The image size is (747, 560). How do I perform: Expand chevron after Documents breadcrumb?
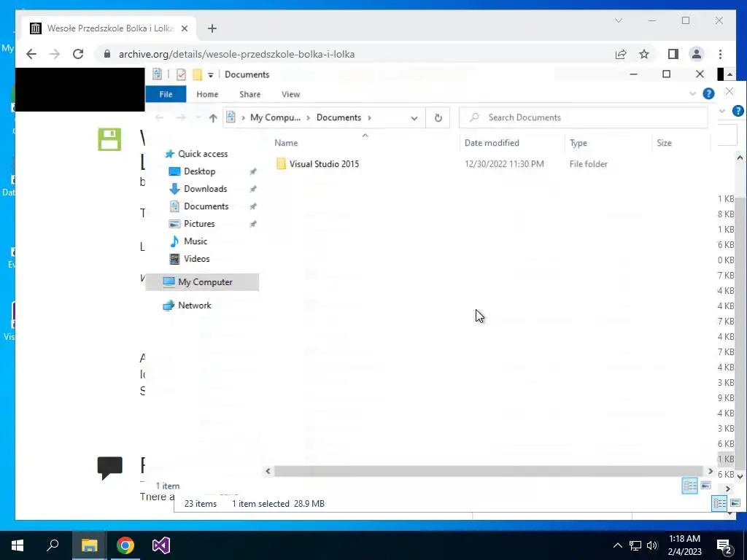(369, 117)
